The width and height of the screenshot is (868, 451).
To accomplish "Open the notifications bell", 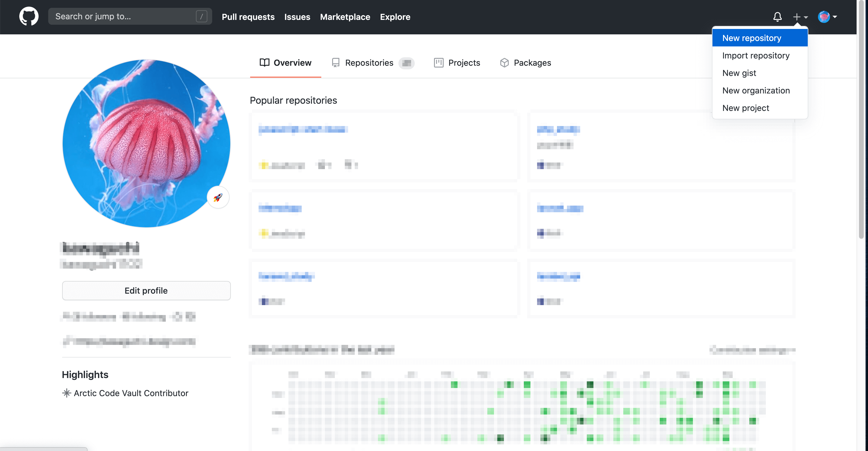I will pos(777,17).
